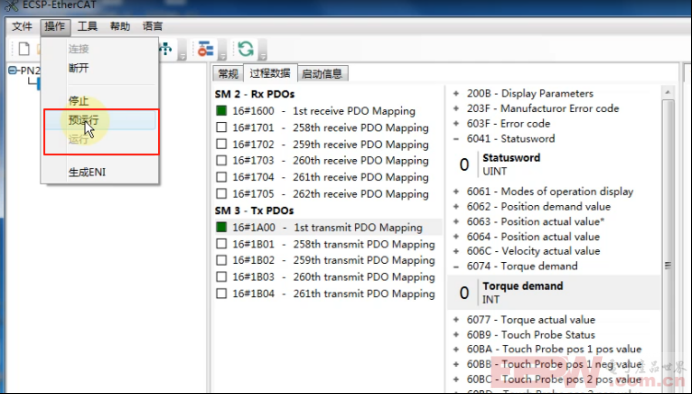The width and height of the screenshot is (692, 394).
Task: Click the new file toolbar icon
Action: click(x=24, y=49)
